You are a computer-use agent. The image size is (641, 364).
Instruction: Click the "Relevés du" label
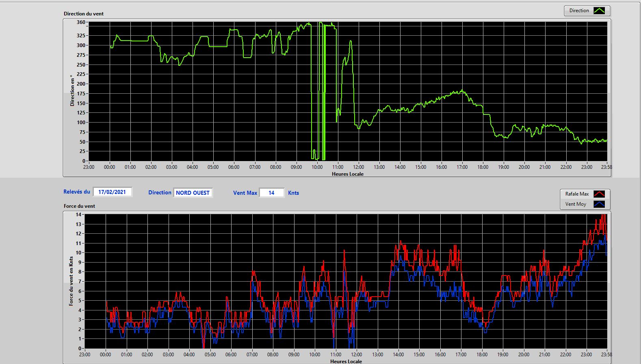[x=77, y=192]
